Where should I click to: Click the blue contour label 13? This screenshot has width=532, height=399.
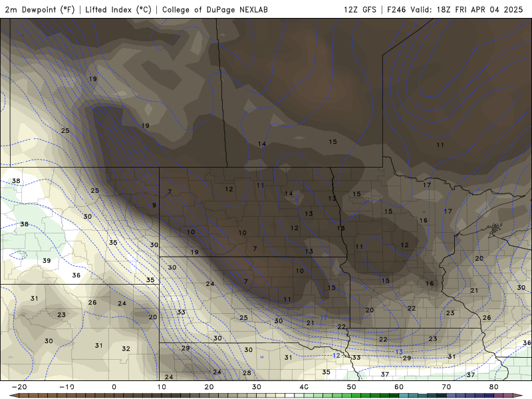[399, 352]
